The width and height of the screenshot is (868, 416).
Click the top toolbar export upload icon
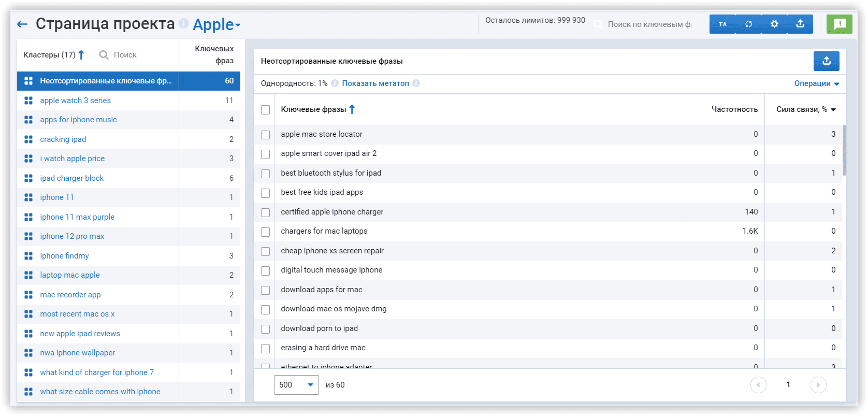(800, 24)
